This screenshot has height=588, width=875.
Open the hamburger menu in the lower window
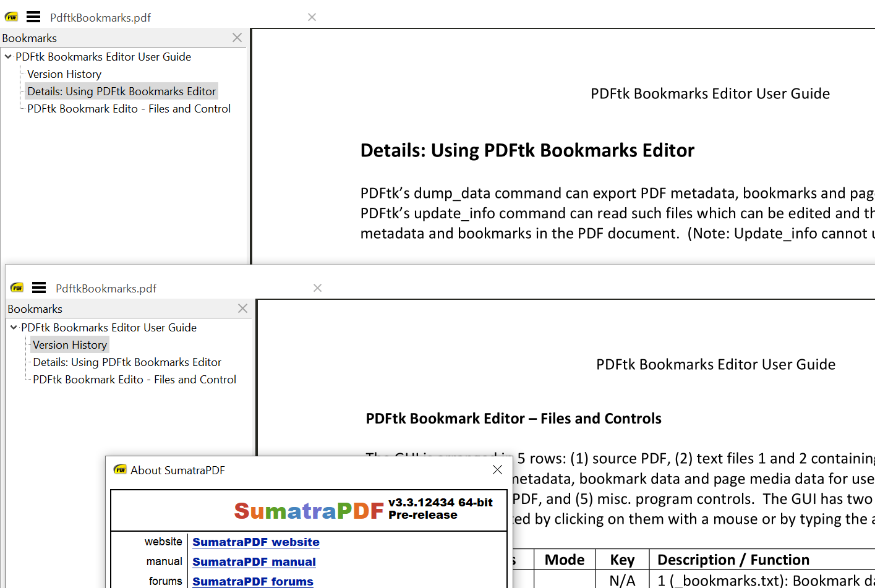[x=39, y=288]
